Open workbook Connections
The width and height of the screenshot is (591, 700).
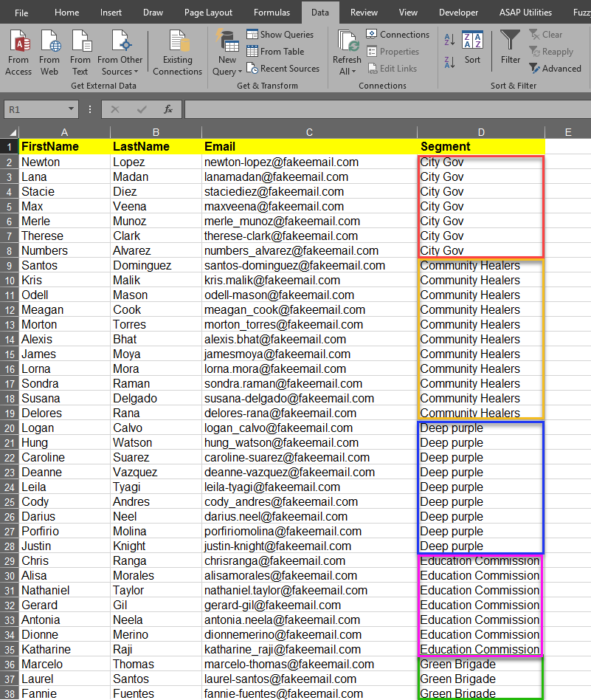(398, 35)
